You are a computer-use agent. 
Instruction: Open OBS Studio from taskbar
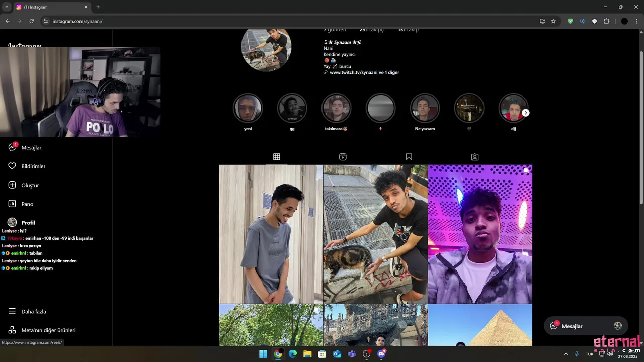[367, 354]
